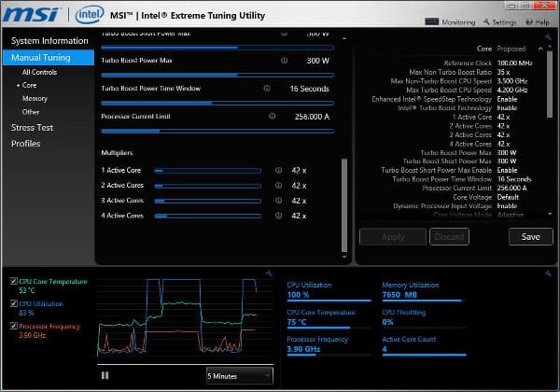Click scroll down arrow in proposed values list
This screenshot has height=392, width=560.
point(550,214)
